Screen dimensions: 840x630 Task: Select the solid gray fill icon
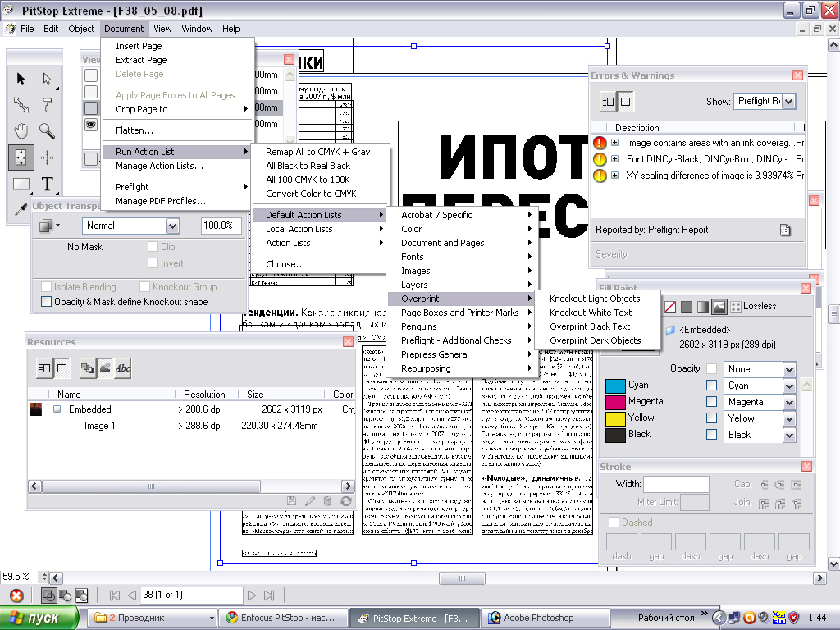click(687, 307)
